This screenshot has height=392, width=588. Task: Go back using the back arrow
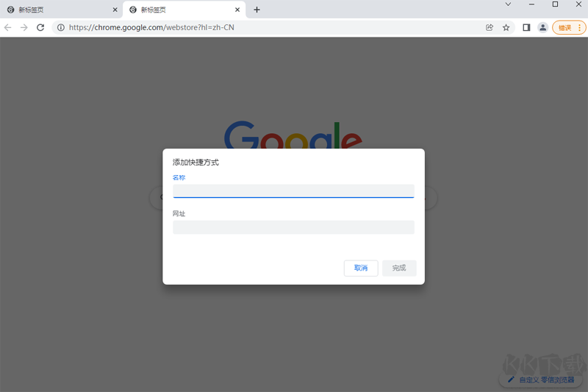pyautogui.click(x=8, y=27)
